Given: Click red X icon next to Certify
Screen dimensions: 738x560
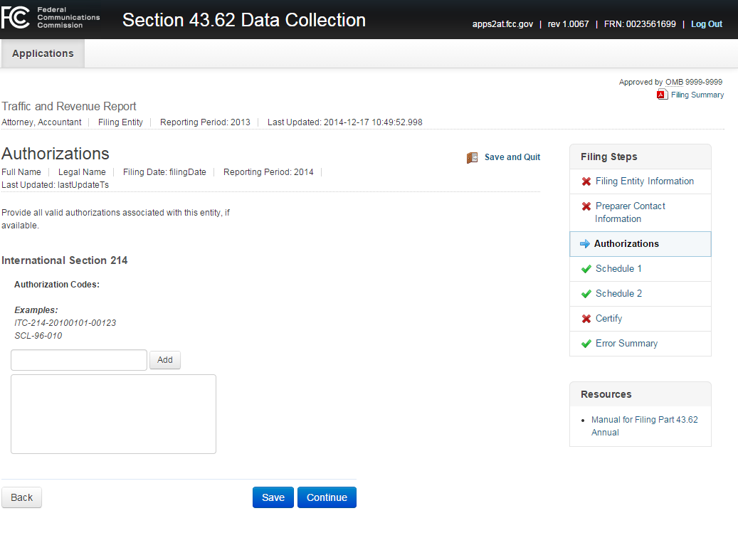Looking at the screenshot, I should (586, 319).
